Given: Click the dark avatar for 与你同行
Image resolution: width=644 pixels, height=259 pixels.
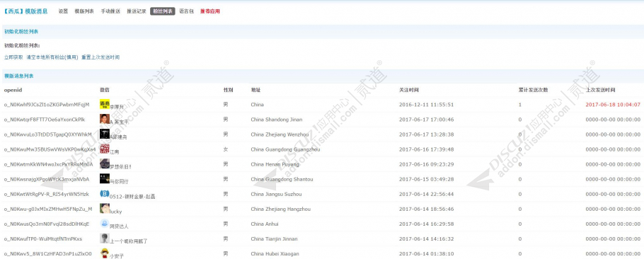Looking at the screenshot, I should click(x=105, y=178).
